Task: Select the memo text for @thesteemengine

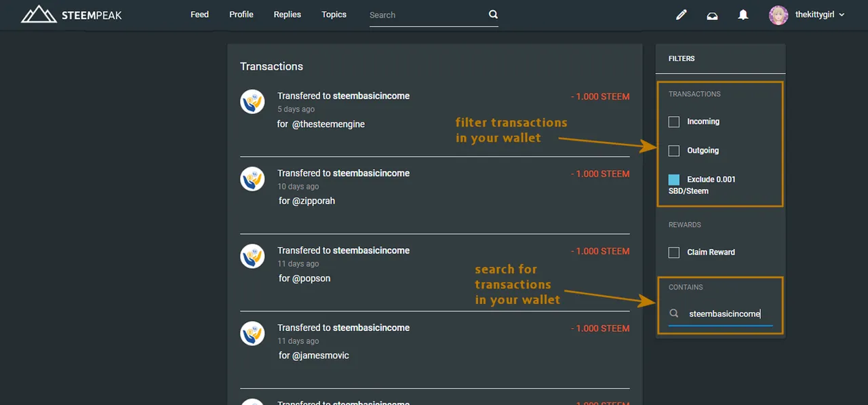Action: [x=321, y=124]
